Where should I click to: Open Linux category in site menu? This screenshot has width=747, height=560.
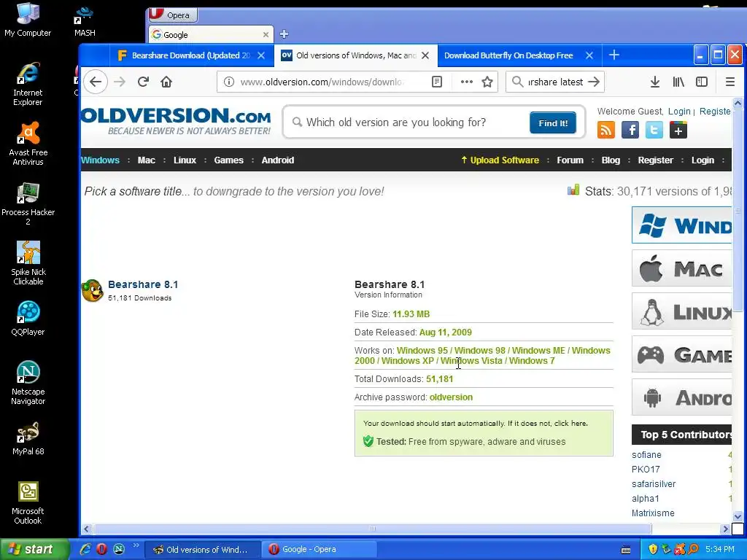click(185, 160)
